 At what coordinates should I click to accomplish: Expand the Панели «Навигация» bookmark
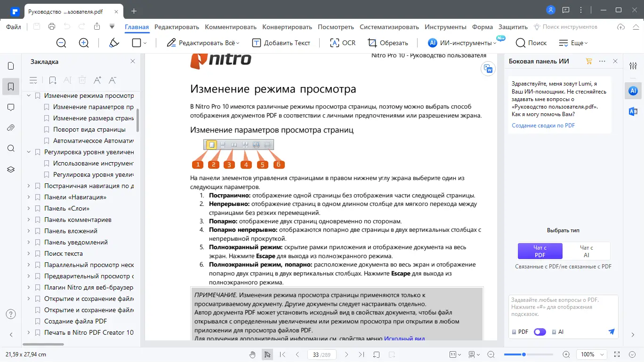(x=29, y=197)
